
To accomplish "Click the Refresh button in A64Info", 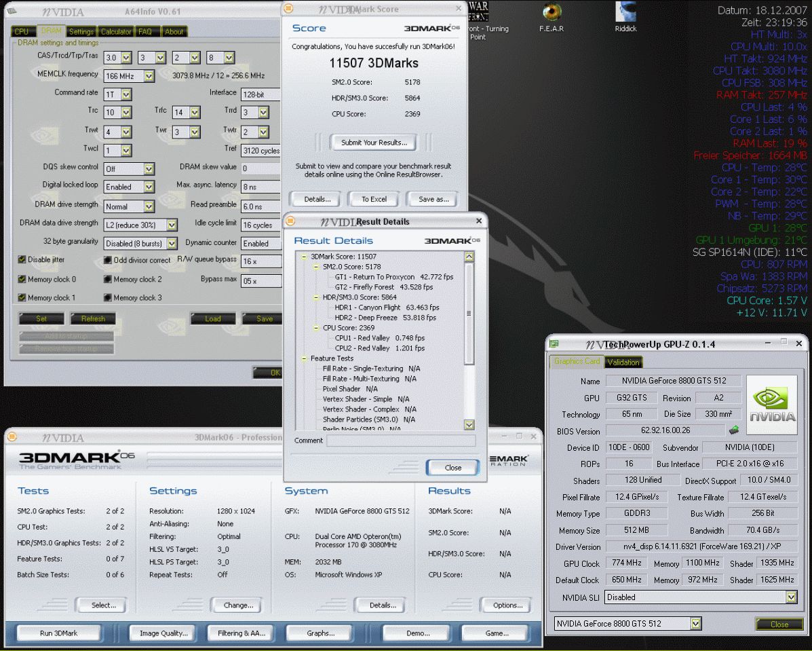I will [x=93, y=319].
